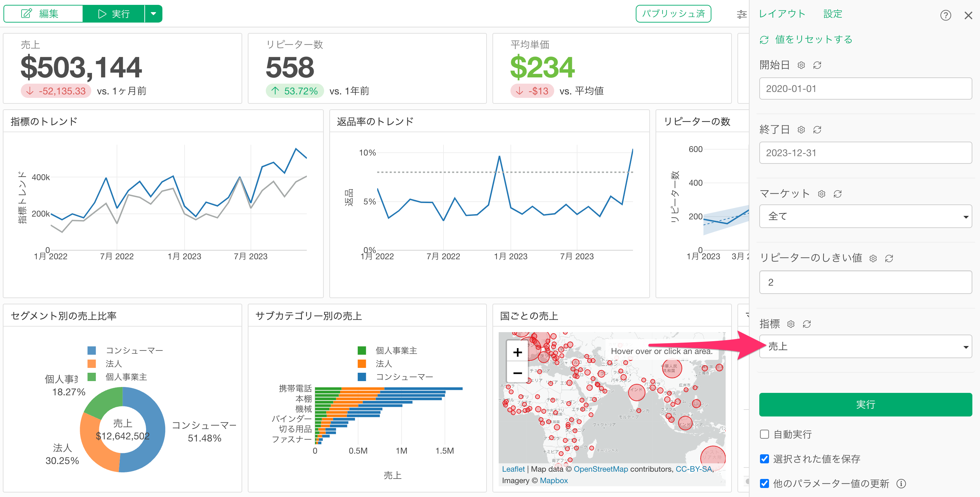Viewport: 980px width, 497px height.
Task: Click green 個人事業主 swatch in bar chart legend
Action: pos(362,351)
